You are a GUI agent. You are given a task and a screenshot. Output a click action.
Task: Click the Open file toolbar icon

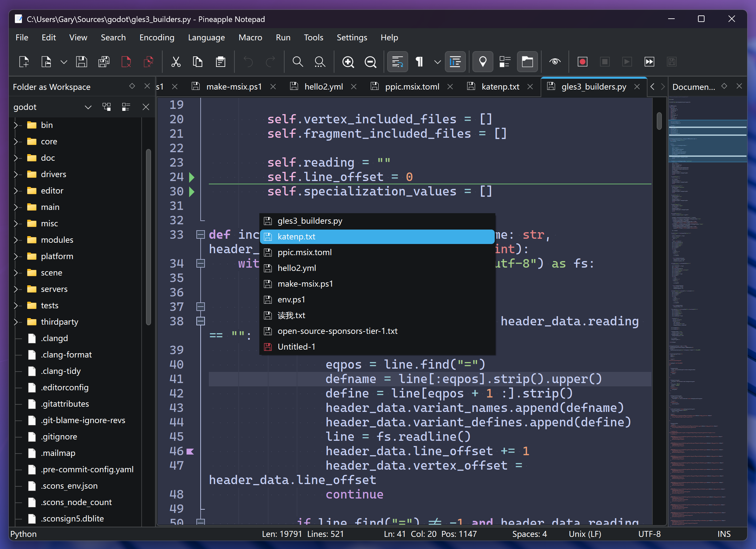[46, 62]
